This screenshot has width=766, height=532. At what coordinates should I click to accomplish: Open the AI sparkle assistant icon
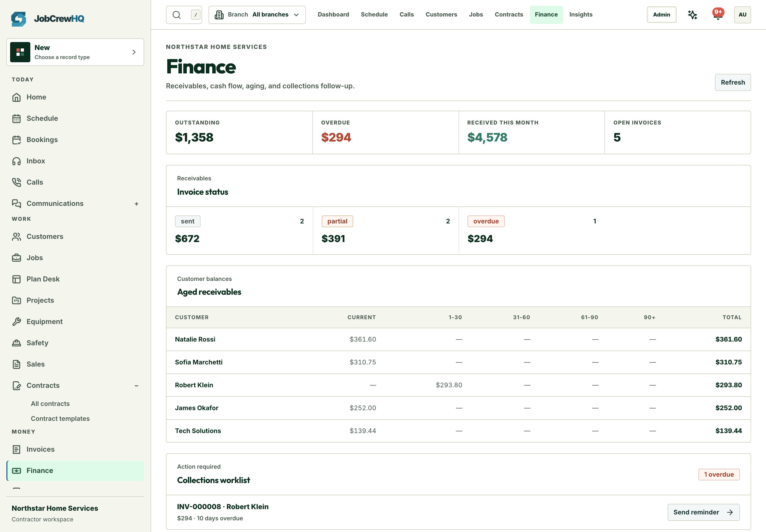tap(692, 15)
